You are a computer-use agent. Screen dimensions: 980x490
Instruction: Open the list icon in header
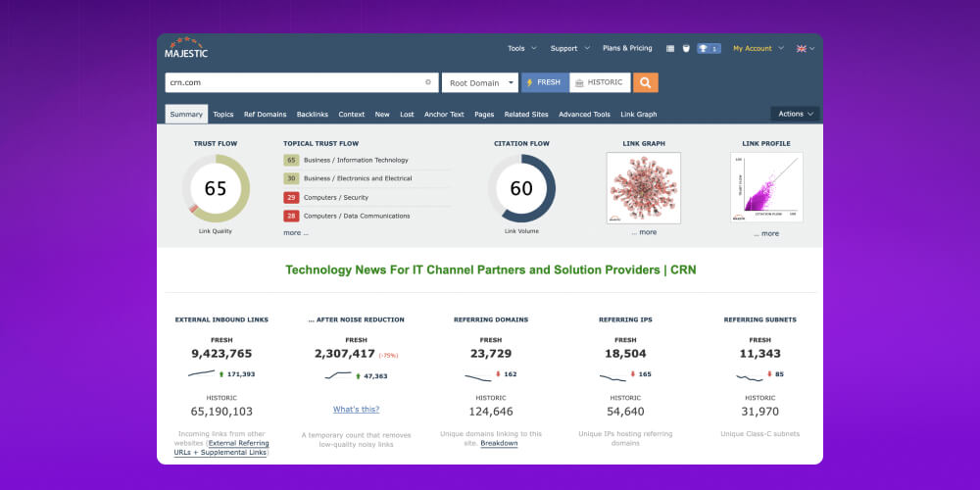tap(670, 48)
